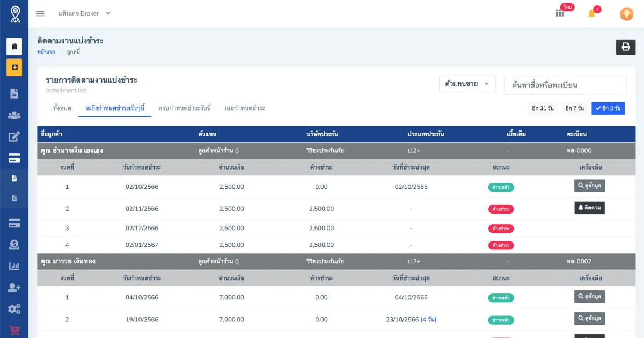This screenshot has width=644, height=338.
Task: Open the 'แพ็กเกจ Broker' dropdown
Action: point(84,13)
